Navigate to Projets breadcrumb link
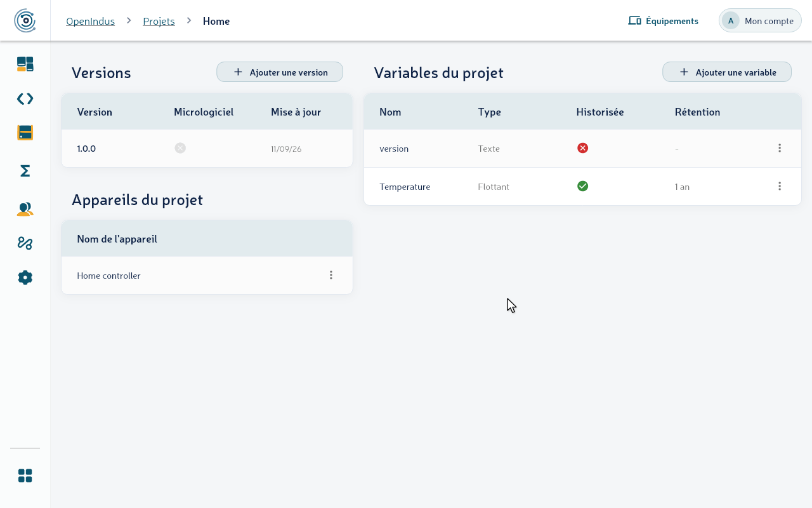This screenshot has height=508, width=812. 159,21
